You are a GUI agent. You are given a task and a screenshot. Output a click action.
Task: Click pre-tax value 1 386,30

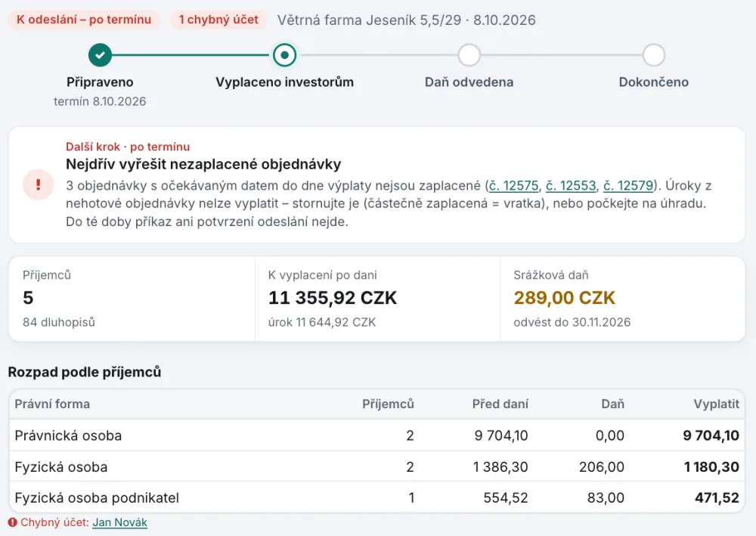[500, 467]
